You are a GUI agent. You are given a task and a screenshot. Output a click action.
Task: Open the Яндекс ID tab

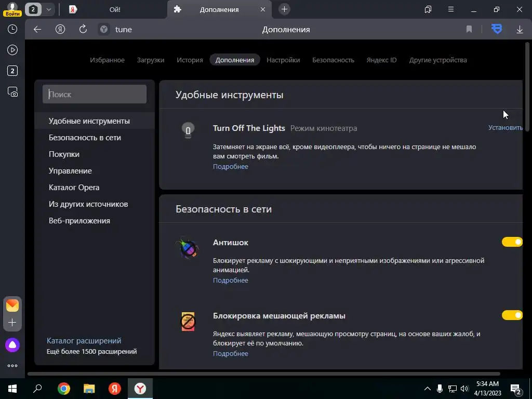(x=381, y=60)
